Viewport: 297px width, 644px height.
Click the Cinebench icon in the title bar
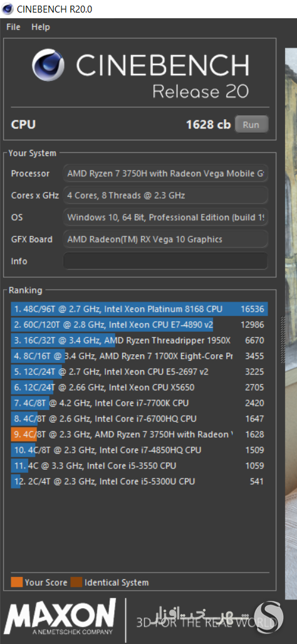click(x=6, y=9)
